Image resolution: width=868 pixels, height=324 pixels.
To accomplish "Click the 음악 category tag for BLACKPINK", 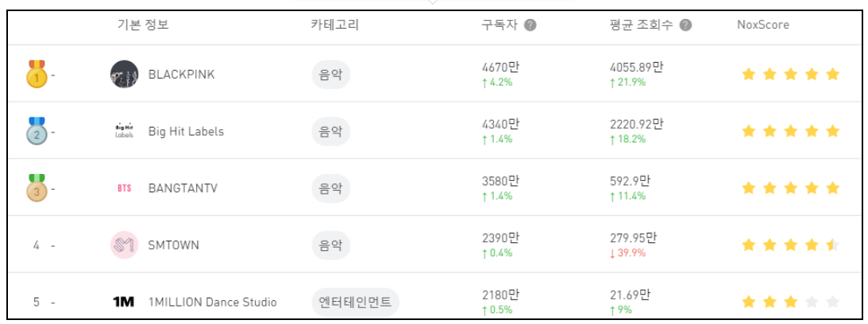I will tap(331, 75).
